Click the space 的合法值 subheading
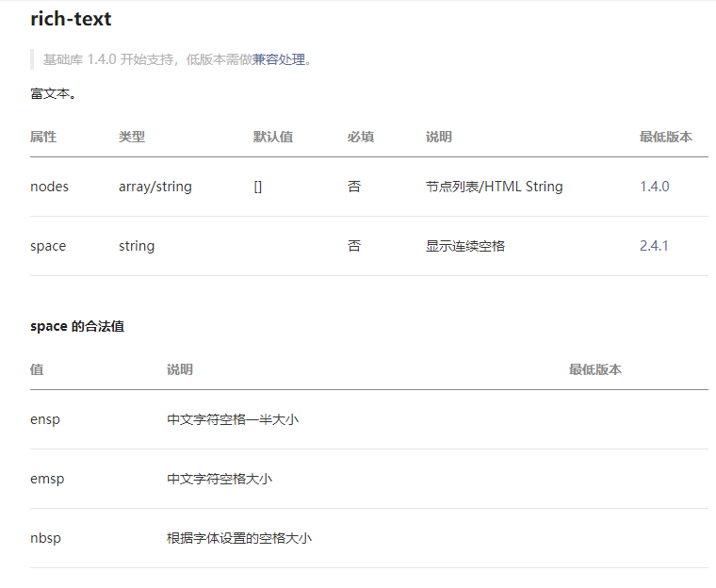This screenshot has height=588, width=716. [77, 326]
